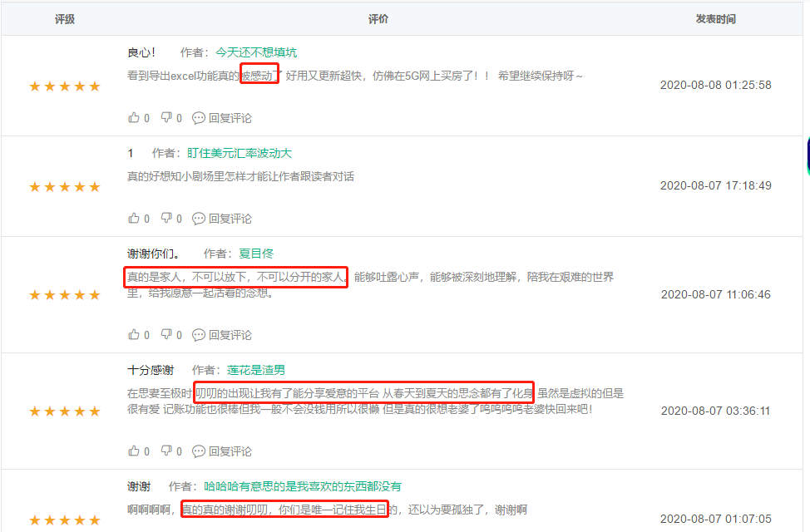Reply via 回复评论 on 良心! review
This screenshot has height=532, width=810.
[x=230, y=118]
